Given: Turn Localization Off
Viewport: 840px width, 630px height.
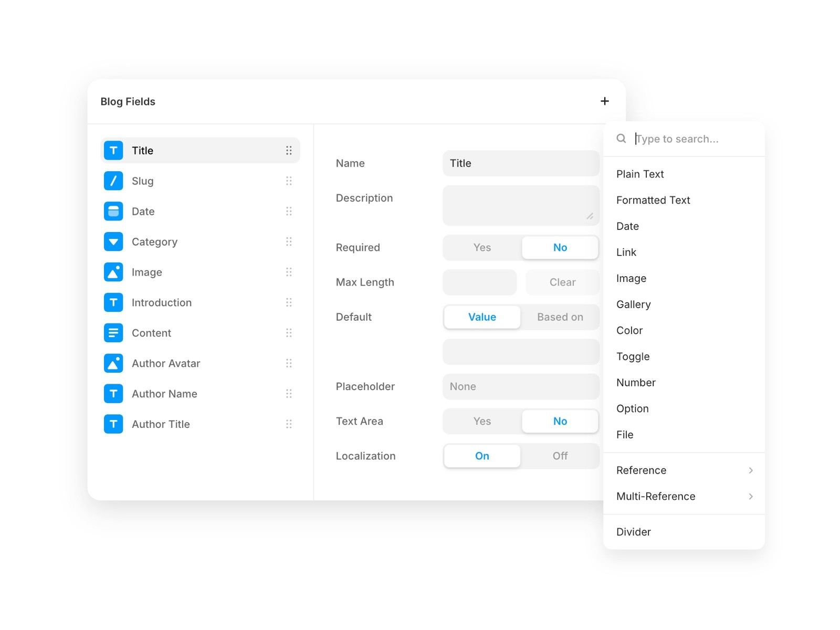Looking at the screenshot, I should [560, 456].
